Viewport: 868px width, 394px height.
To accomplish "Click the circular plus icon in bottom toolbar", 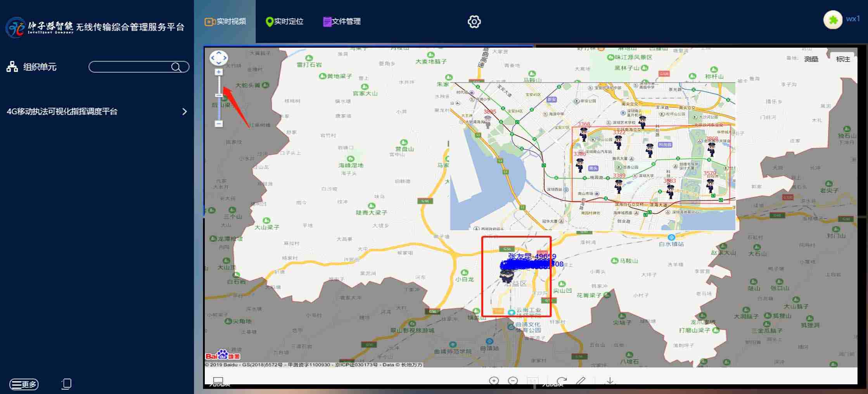I will 494,381.
